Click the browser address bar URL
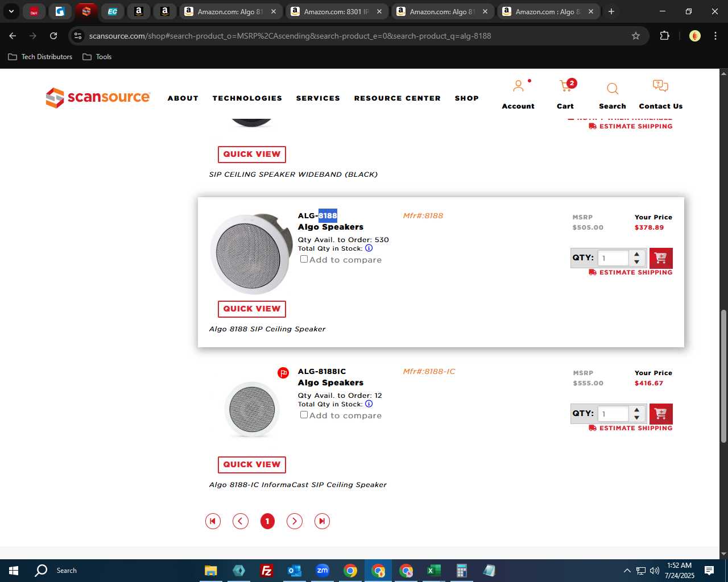This screenshot has height=582, width=728. [x=290, y=36]
